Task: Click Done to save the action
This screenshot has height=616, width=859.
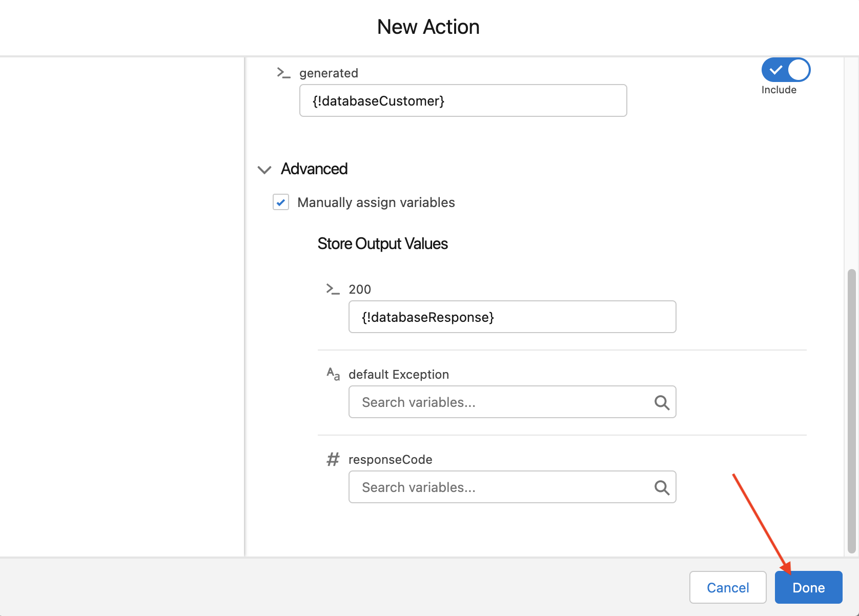Action: pos(808,587)
